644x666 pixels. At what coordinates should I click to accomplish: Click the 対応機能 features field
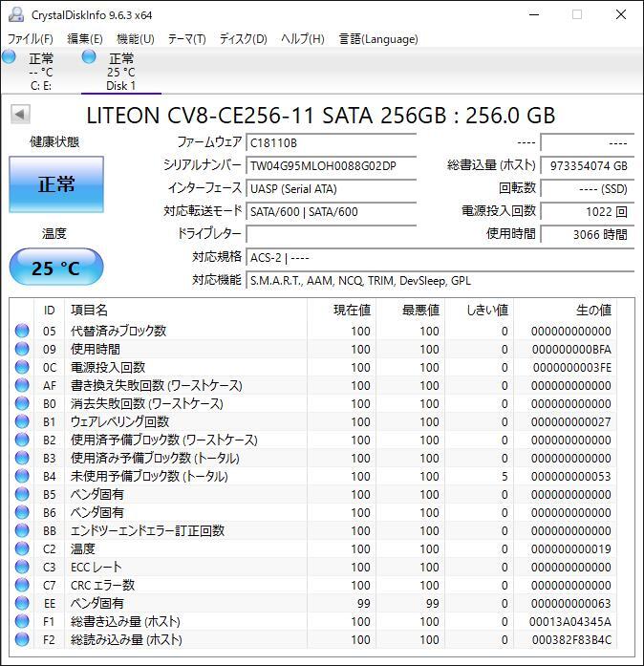tap(440, 280)
